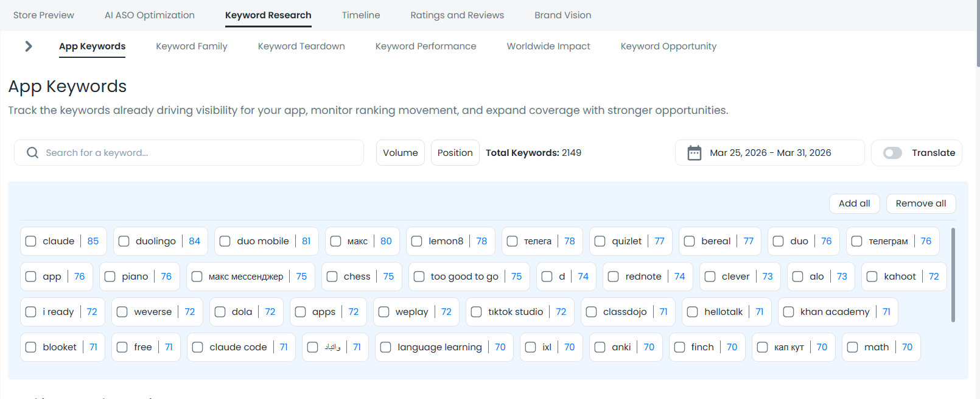The image size is (980, 399).
Task: Click the page vertical scrollbar
Action: coord(978,34)
